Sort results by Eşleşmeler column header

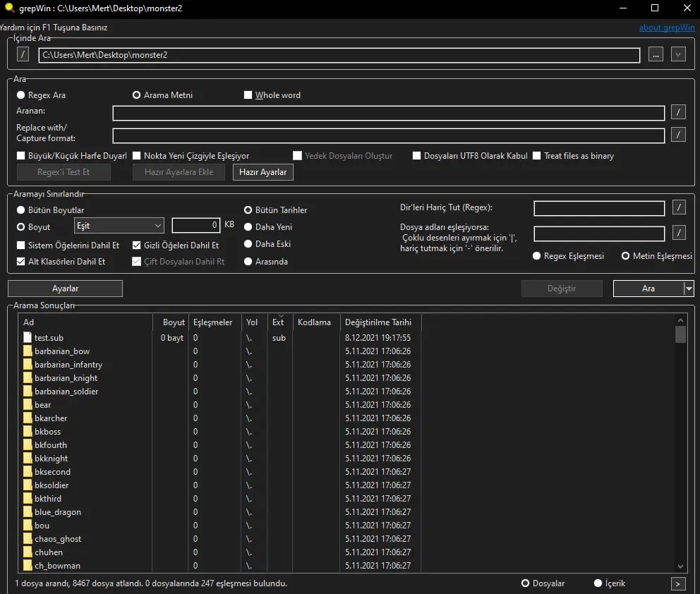[x=212, y=322]
